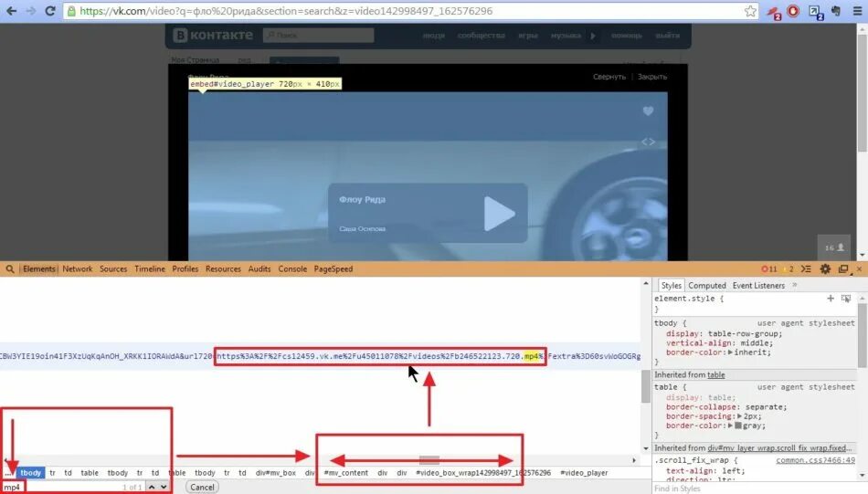Open the Audits panel tab

[x=259, y=268]
